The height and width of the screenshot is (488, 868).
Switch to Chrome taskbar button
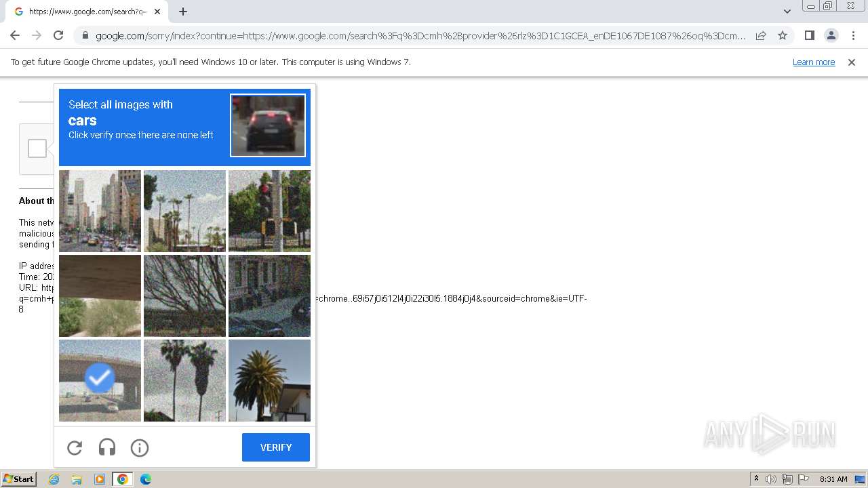pyautogui.click(x=122, y=479)
